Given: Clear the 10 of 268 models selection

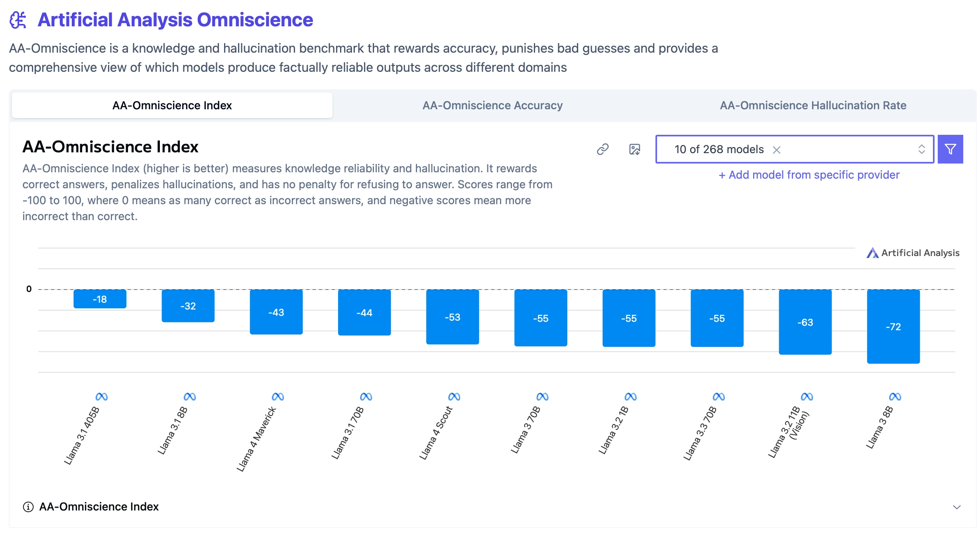Looking at the screenshot, I should [x=776, y=150].
